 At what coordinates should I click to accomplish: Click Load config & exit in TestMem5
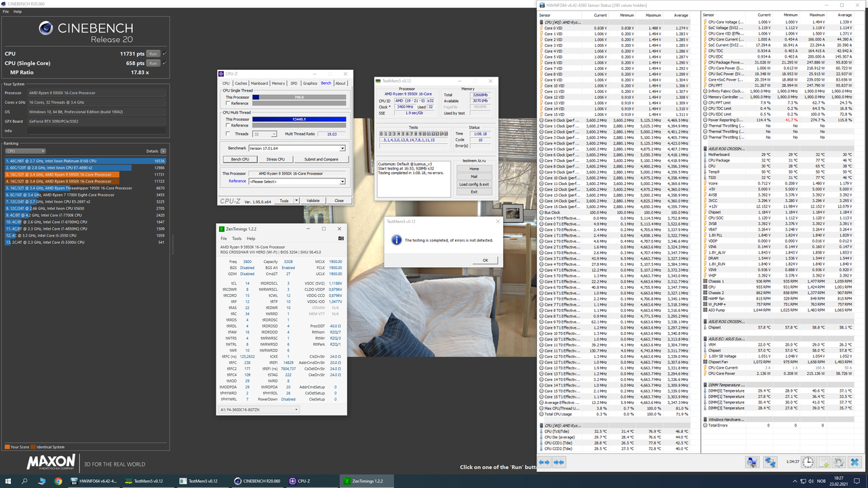point(474,184)
